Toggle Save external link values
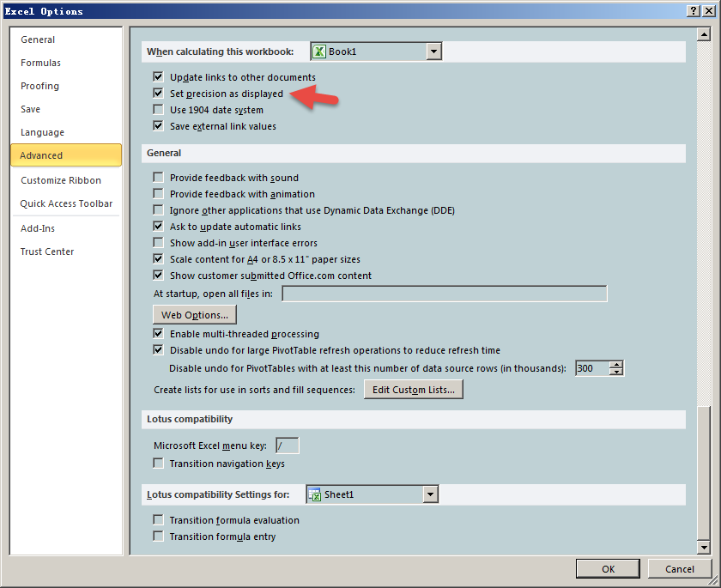This screenshot has width=721, height=588. coord(158,126)
